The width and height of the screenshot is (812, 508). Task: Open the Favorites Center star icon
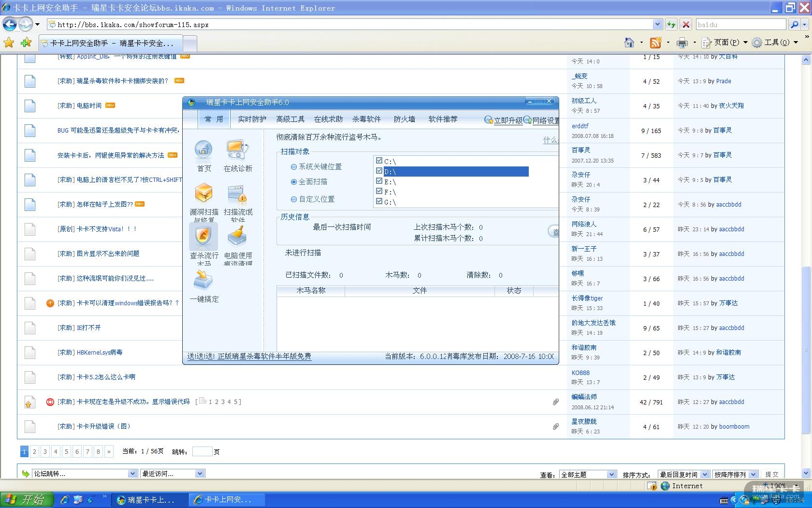point(9,43)
